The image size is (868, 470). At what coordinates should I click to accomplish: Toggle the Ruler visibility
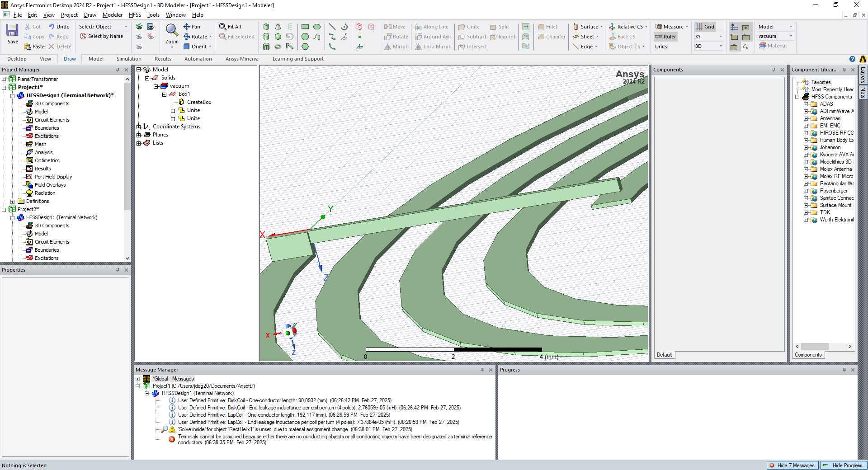665,37
